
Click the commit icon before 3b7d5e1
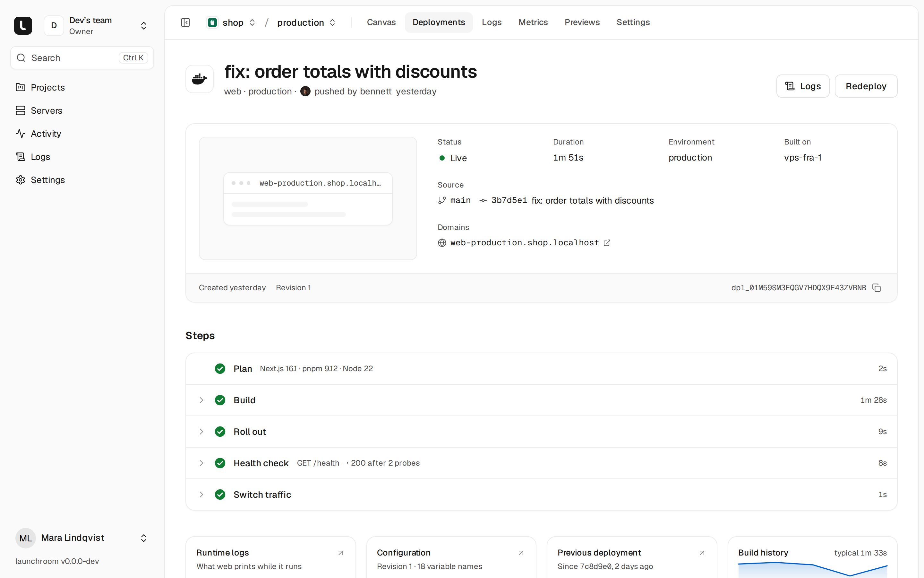(x=483, y=200)
